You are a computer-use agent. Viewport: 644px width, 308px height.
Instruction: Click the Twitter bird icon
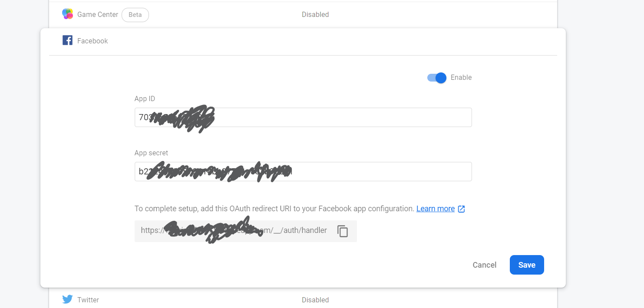pos(67,299)
